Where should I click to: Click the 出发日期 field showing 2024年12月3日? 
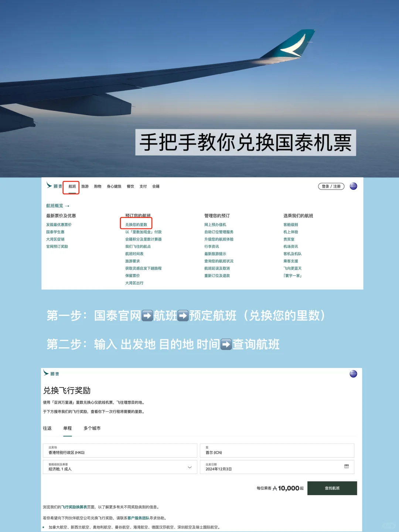(277, 467)
